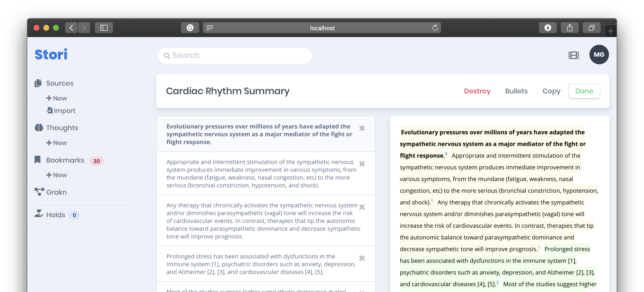644x292 pixels.
Task: Click footnote 2 after diseases [4], [5]
Action: (x=497, y=282)
